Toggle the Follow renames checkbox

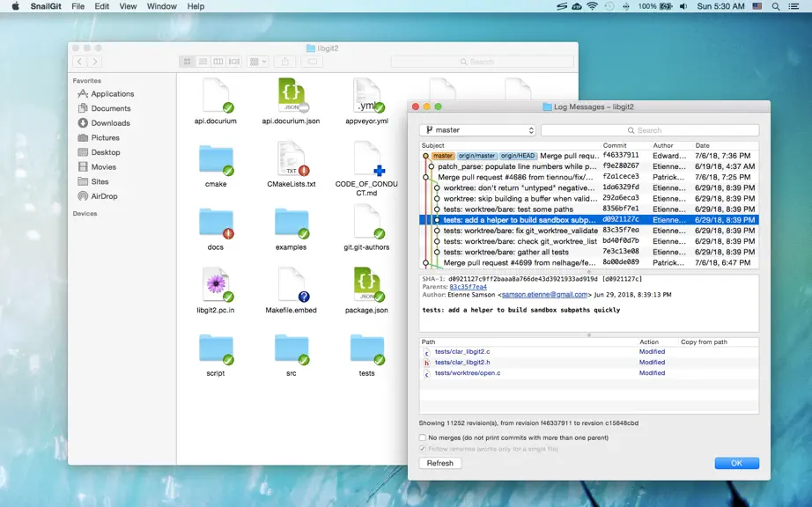point(423,449)
